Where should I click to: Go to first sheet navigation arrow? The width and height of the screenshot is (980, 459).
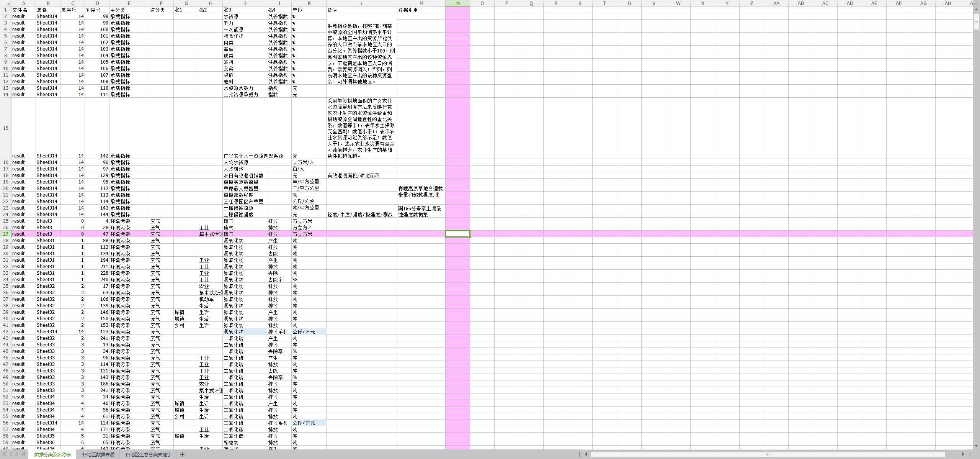(x=5, y=454)
